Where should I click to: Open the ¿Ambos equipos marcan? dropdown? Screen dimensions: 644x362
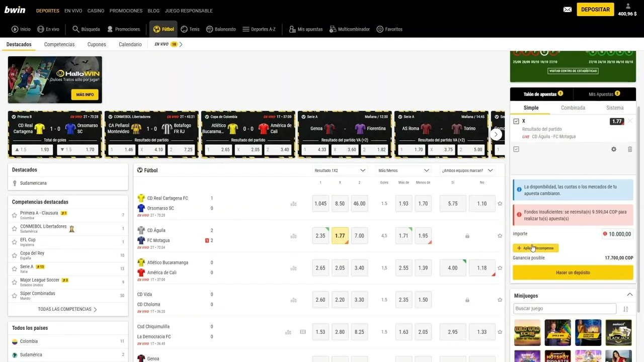click(467, 170)
